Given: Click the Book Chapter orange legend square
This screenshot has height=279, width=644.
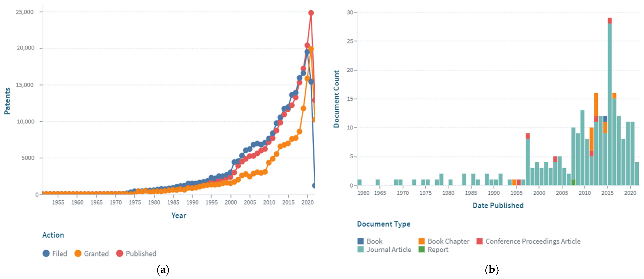Looking at the screenshot, I should pos(421,241).
